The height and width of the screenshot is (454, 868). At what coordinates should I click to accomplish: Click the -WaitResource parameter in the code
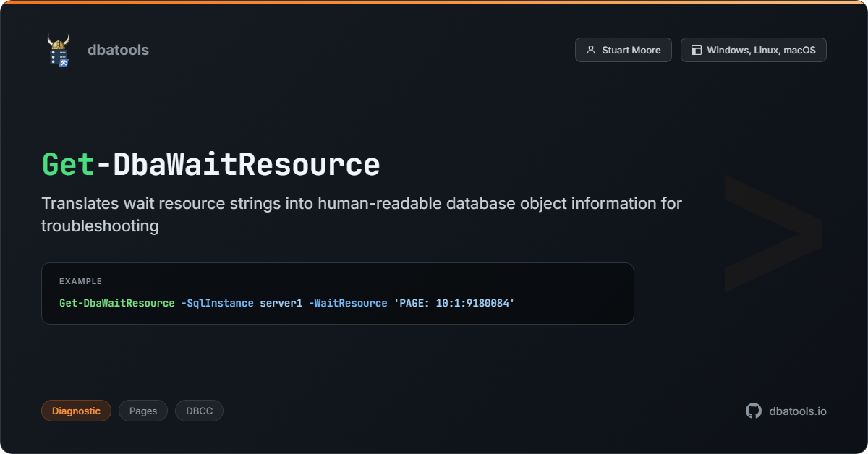(348, 303)
